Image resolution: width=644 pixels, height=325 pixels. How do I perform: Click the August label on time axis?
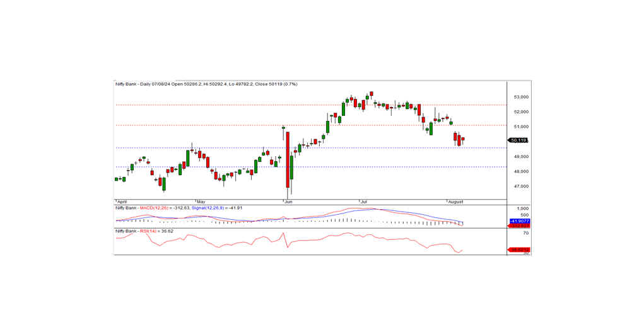(x=456, y=202)
